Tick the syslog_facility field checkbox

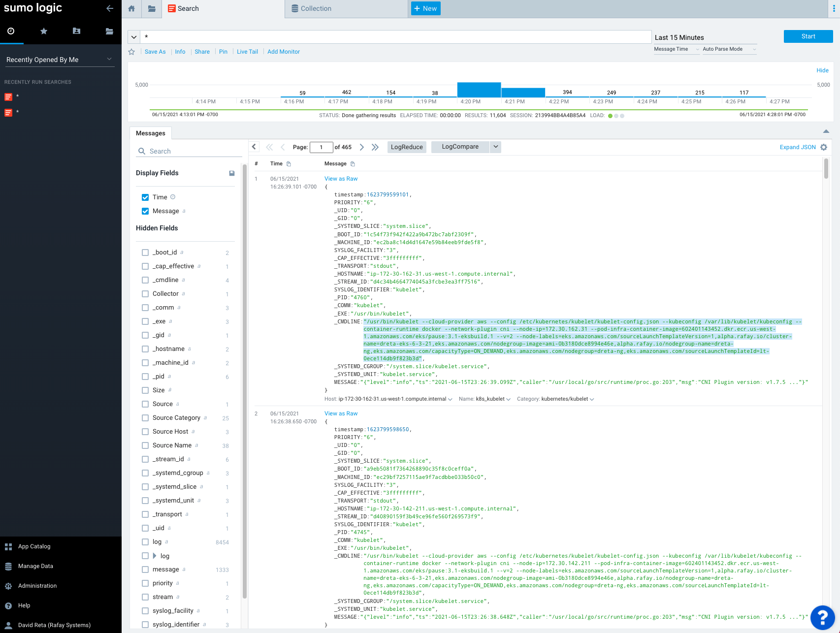[x=145, y=611]
